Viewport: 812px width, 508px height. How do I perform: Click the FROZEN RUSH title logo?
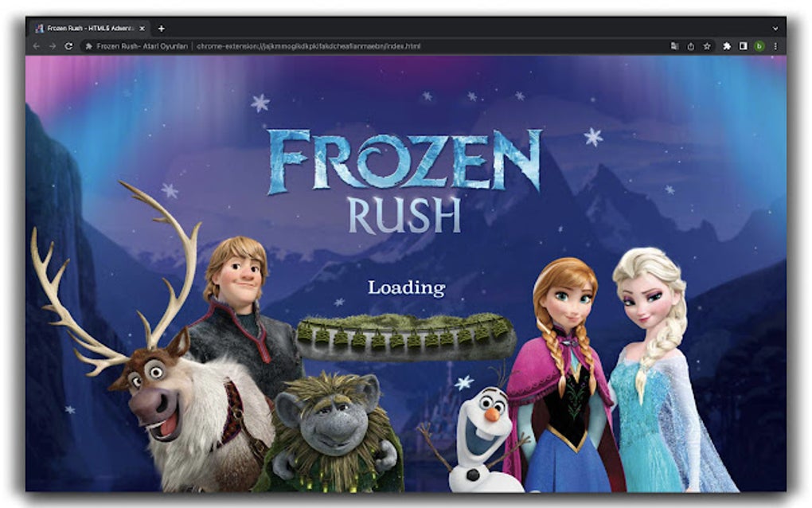(406, 171)
